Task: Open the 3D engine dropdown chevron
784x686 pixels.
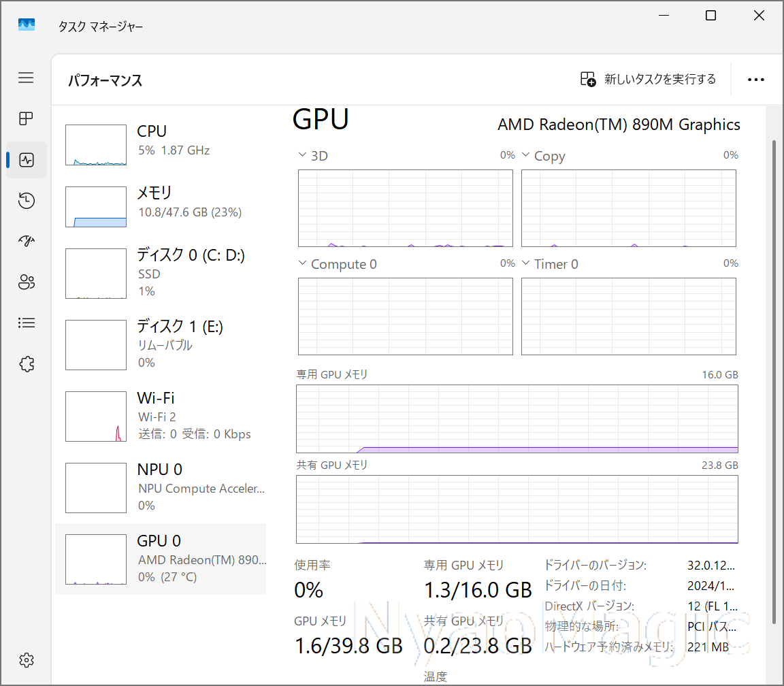Action: point(302,155)
